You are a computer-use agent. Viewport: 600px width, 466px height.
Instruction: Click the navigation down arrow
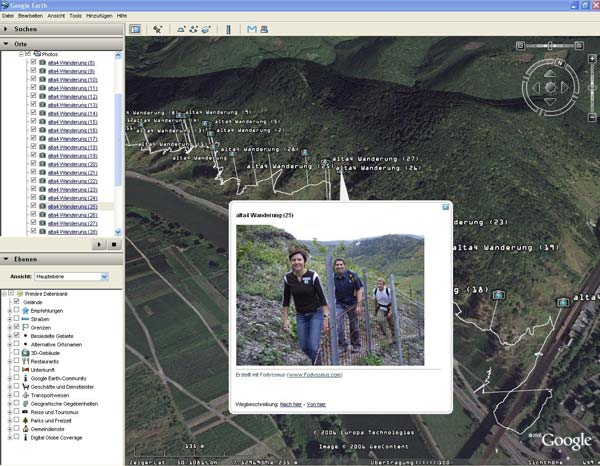pos(550,102)
